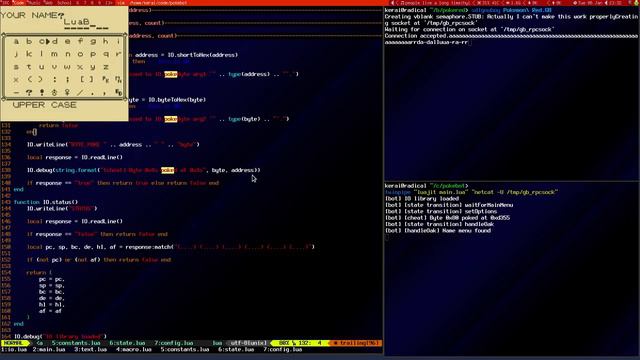Click '[bot] IO library loaded' terminal line
The width and height of the screenshot is (640, 360).
(x=422, y=199)
